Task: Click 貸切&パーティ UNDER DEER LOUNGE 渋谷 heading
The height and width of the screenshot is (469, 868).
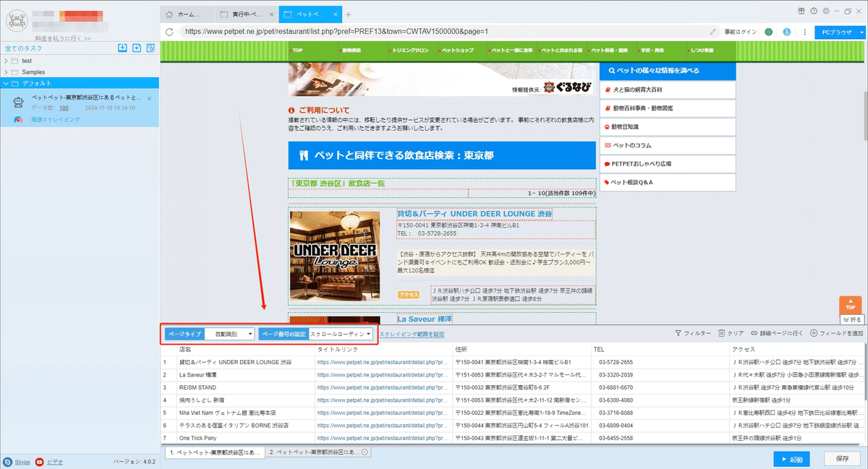Action: [475, 215]
